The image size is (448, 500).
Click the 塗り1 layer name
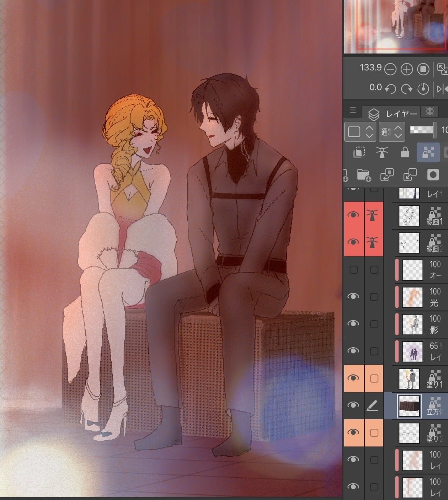coord(435,385)
